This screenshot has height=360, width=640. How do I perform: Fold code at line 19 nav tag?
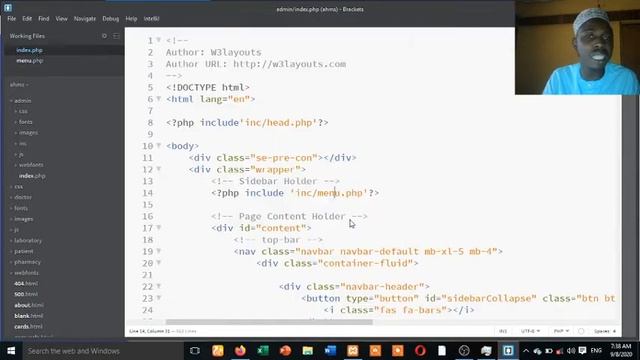point(159,251)
